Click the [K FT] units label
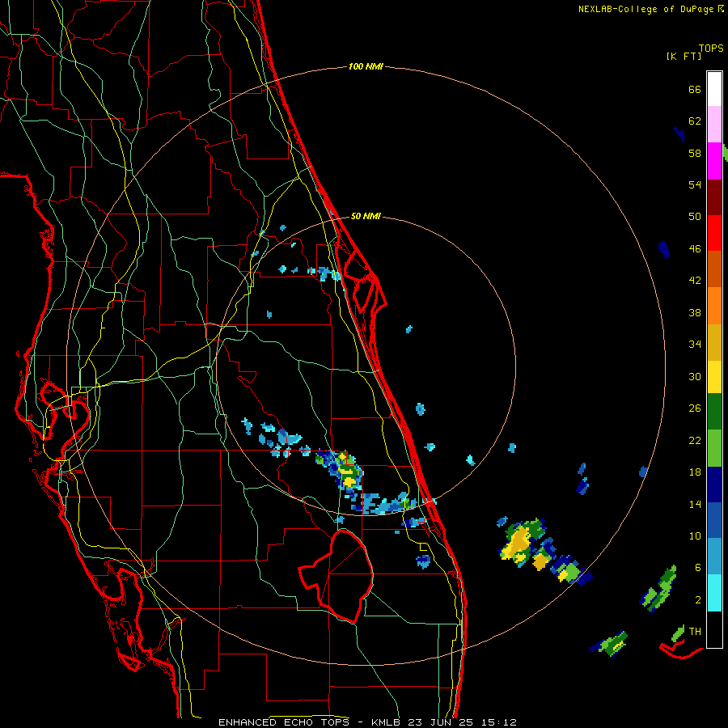Image resolution: width=728 pixels, height=728 pixels. 684,56
